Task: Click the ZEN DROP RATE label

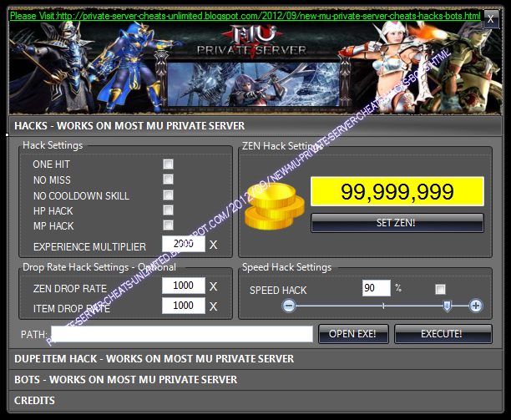Action: point(70,288)
